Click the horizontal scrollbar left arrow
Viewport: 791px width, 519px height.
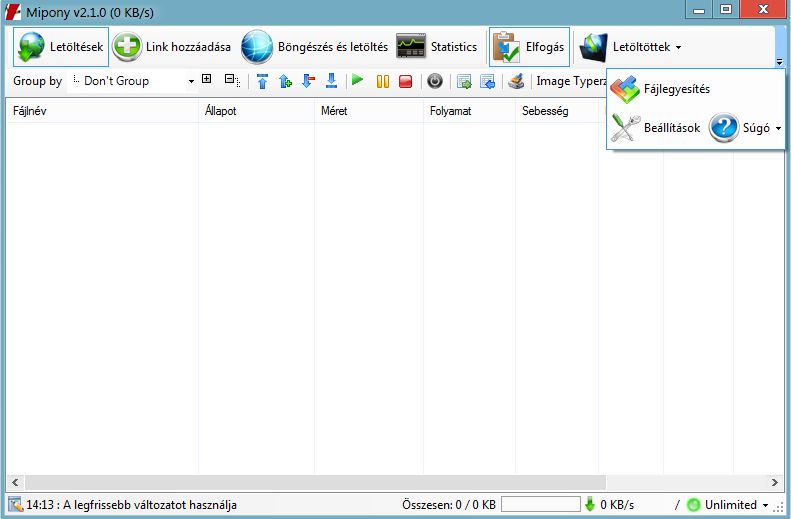[x=15, y=483]
